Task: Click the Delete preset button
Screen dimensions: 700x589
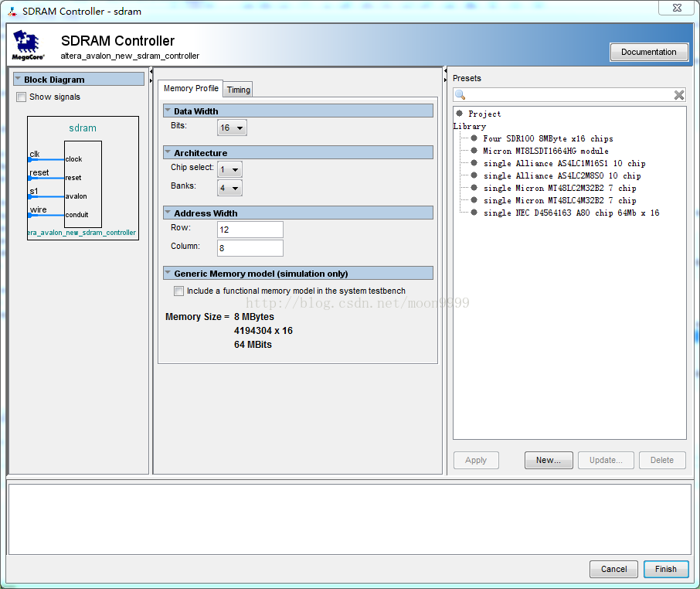Action: pos(662,461)
